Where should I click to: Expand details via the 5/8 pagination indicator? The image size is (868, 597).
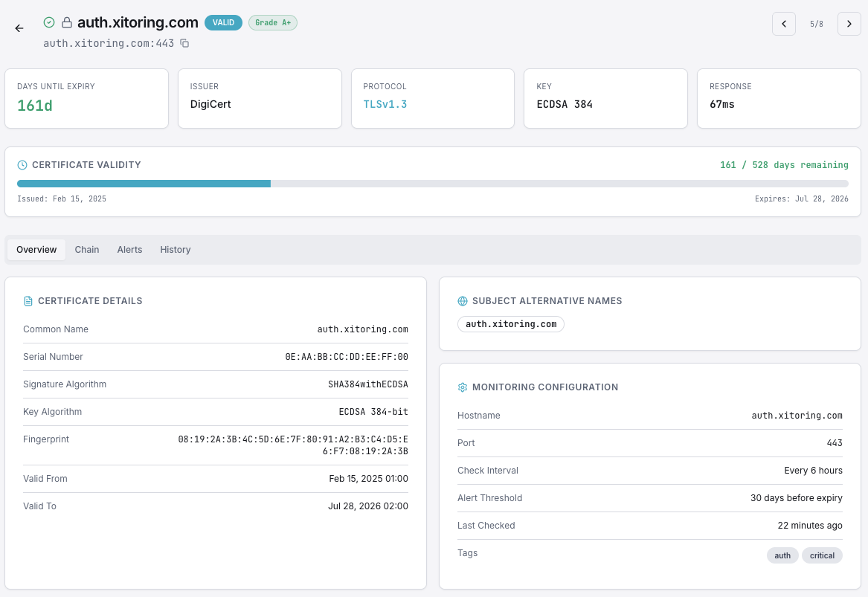816,24
